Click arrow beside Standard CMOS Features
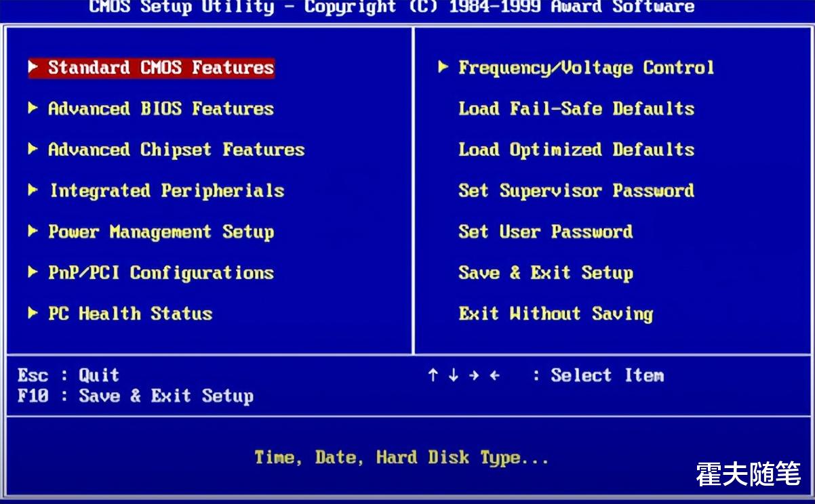The width and height of the screenshot is (815, 504). 33,66
